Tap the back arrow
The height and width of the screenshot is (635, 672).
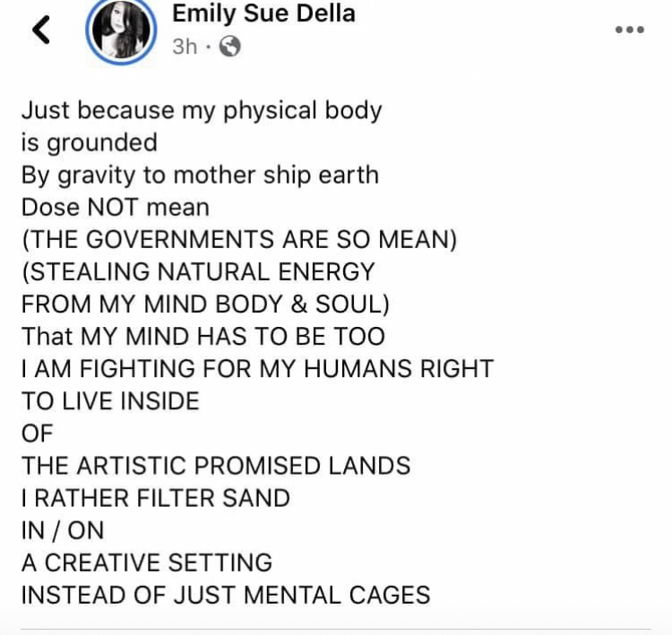(41, 30)
